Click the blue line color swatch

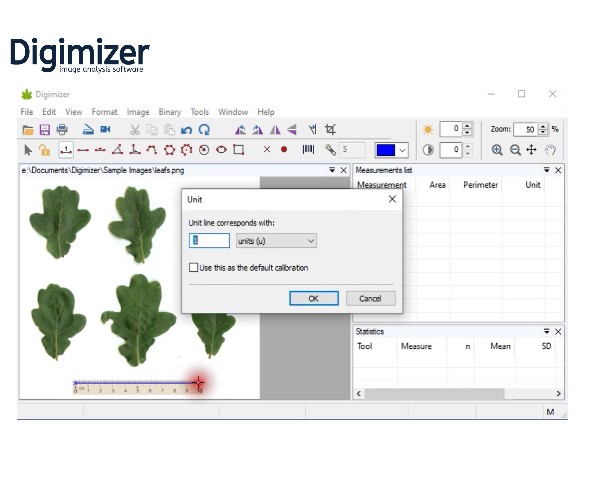coord(386,150)
